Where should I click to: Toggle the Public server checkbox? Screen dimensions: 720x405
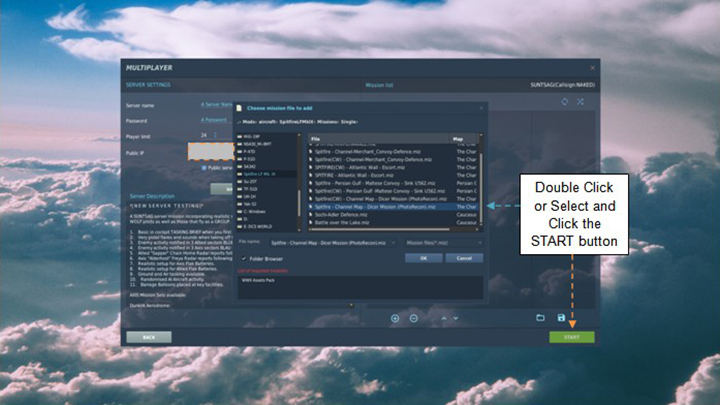click(205, 168)
